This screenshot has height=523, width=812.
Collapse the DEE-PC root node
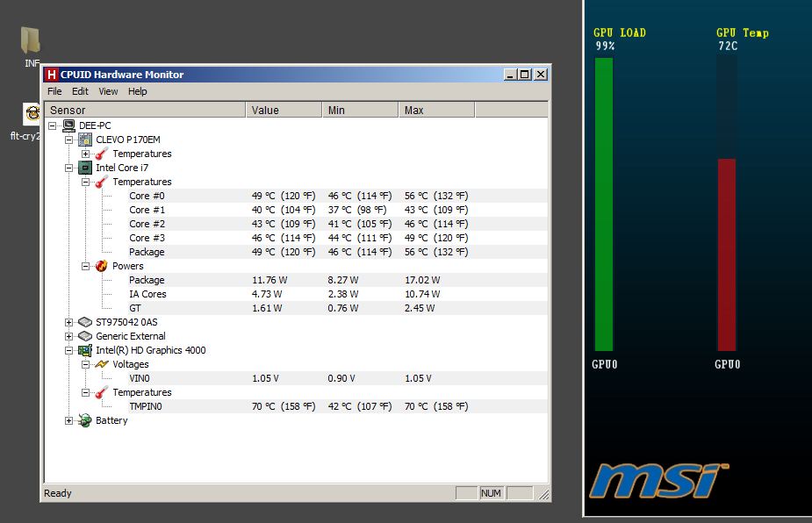click(53, 125)
